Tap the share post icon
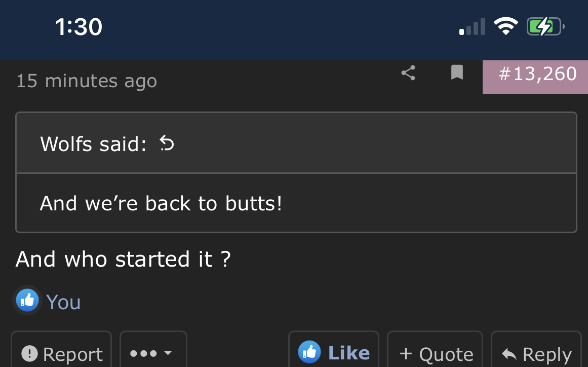Image resolution: width=588 pixels, height=367 pixels. 408,73
